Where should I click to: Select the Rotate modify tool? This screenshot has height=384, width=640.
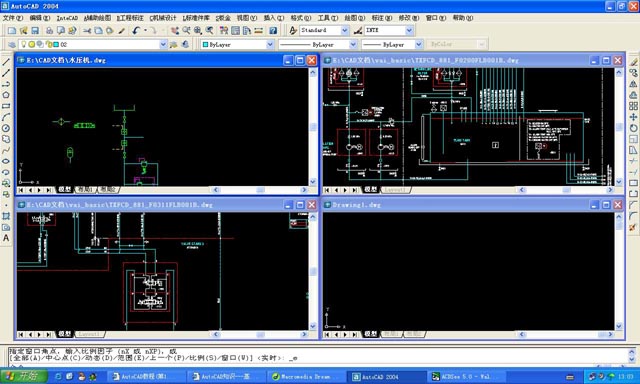(633, 128)
